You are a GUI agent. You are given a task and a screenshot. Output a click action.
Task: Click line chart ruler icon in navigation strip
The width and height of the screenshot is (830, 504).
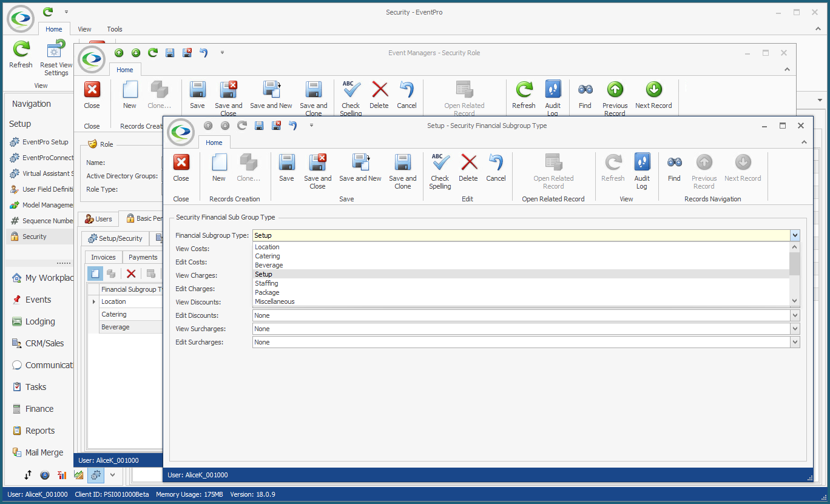(x=79, y=475)
